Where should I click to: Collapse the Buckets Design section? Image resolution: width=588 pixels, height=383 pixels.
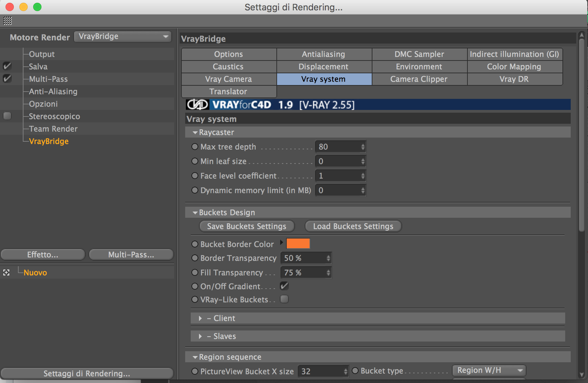coord(195,213)
